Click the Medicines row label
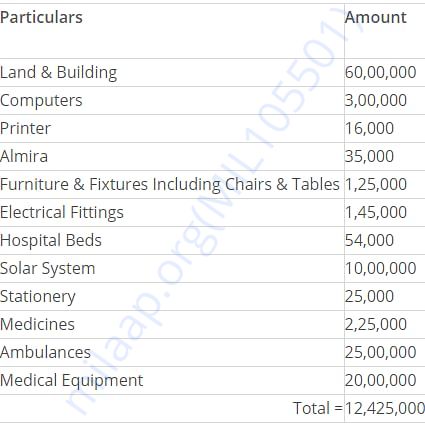 coord(37,324)
